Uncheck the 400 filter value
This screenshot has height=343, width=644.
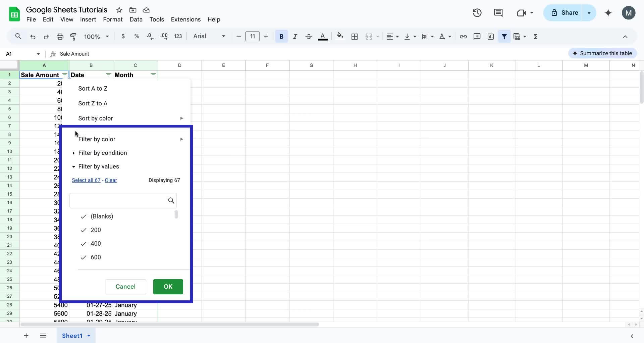84,244
